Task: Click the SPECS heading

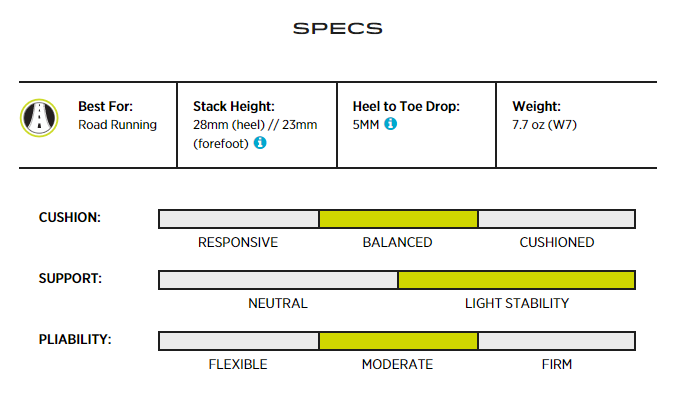Action: tap(337, 29)
